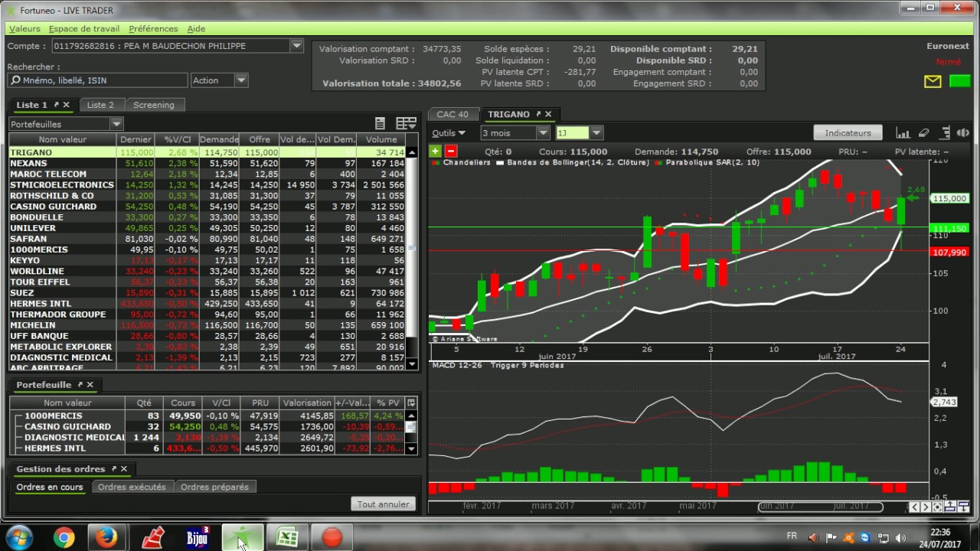This screenshot has height=551, width=980.
Task: Click the green status indicator square
Action: point(959,81)
